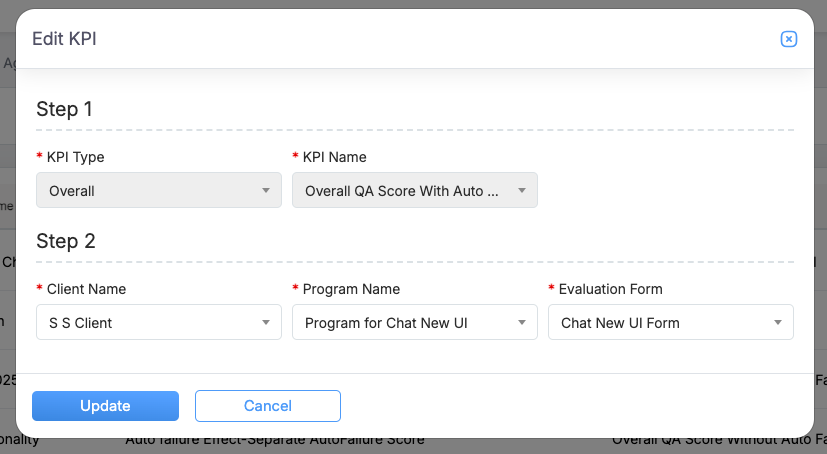
Task: Click the Edit KPI dialog title
Action: pos(64,39)
